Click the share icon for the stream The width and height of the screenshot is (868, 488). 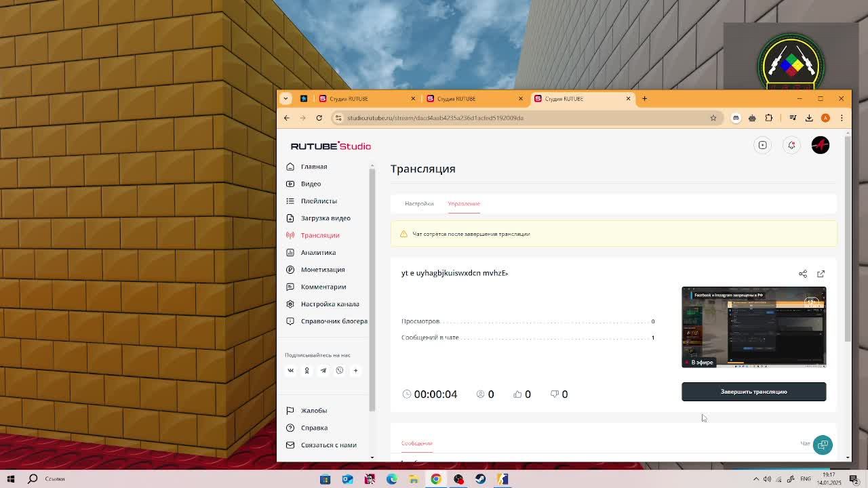pos(803,274)
